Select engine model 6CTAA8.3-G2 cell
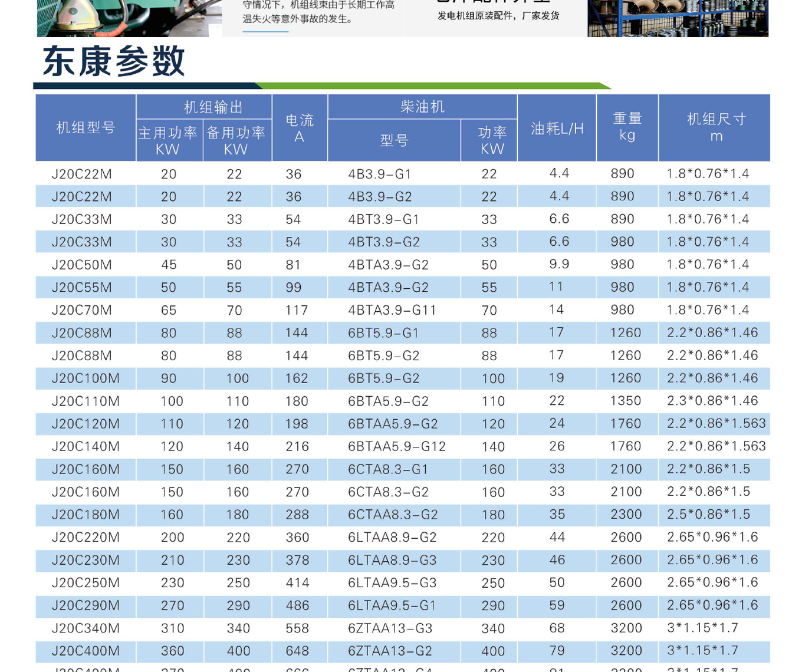This screenshot has height=672, width=802. tap(393, 515)
